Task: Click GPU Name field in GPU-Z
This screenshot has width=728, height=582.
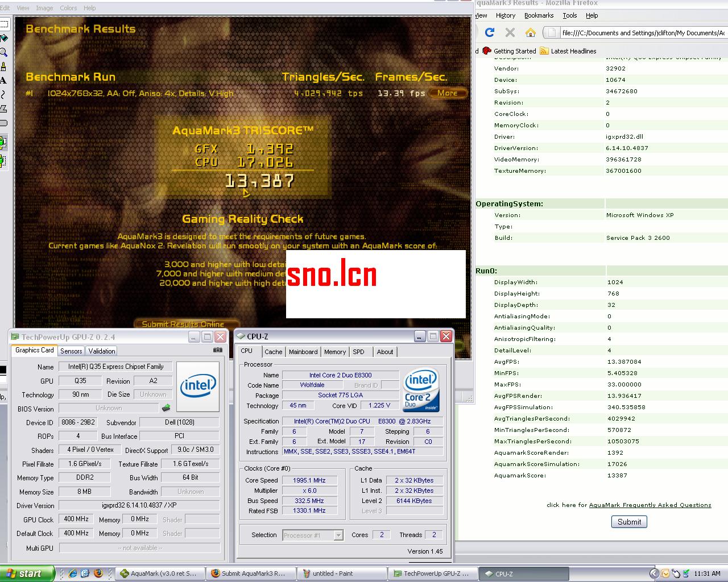Action: click(x=115, y=367)
